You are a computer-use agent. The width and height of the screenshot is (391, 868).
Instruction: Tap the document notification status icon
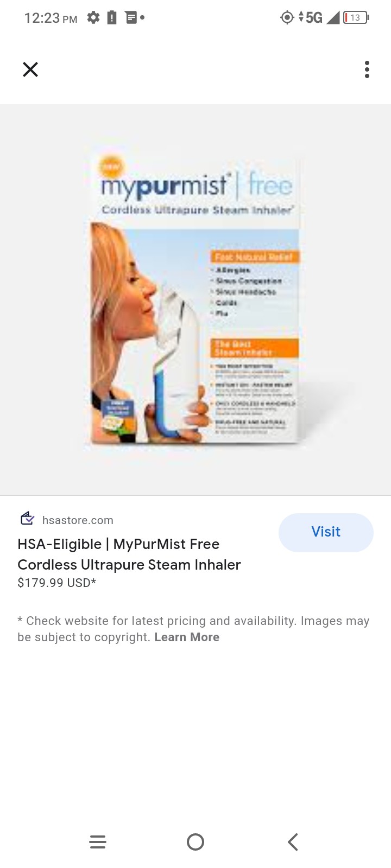[x=131, y=18]
